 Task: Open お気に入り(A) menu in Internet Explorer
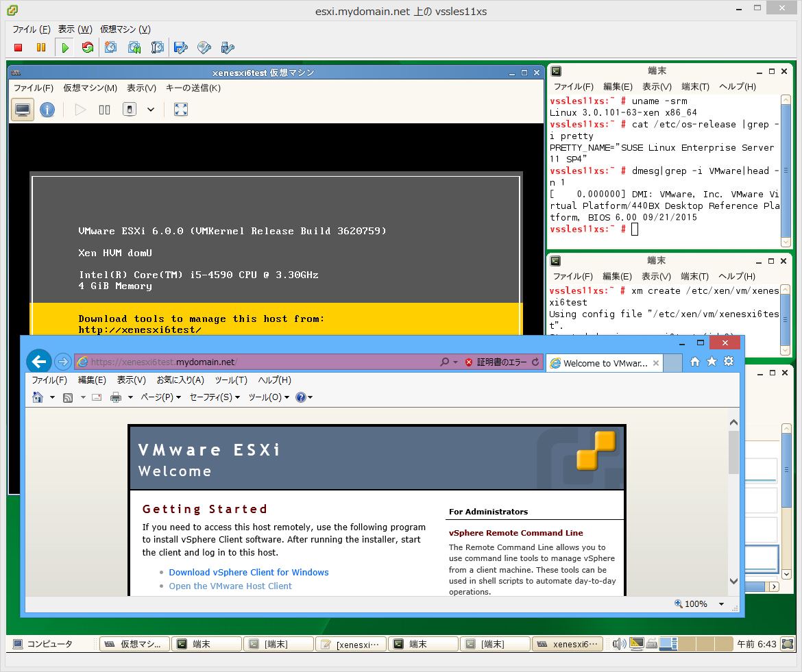180,379
